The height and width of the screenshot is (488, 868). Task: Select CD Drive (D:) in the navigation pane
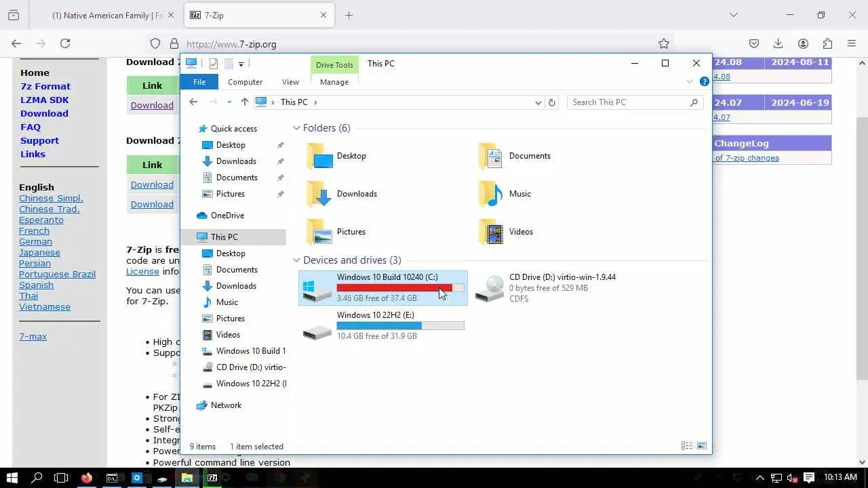click(251, 367)
